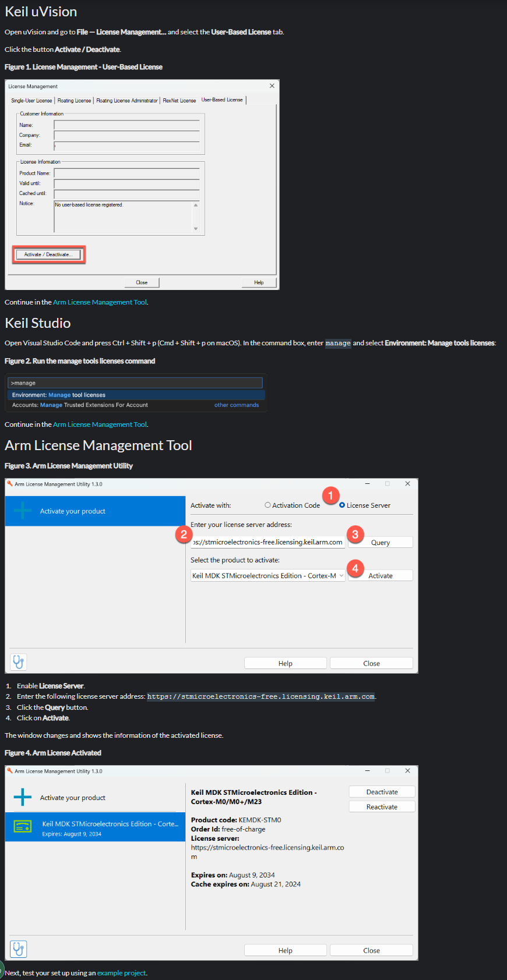This screenshot has height=980, width=507.
Task: Click the license server address input field
Action: [268, 542]
